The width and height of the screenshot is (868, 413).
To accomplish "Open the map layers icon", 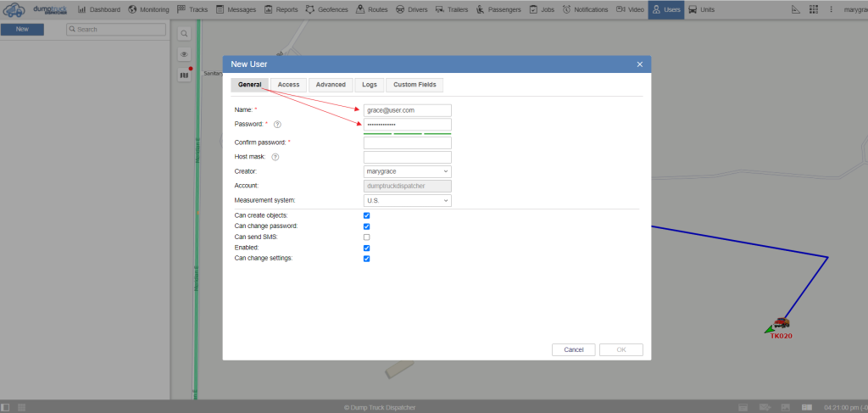I will (x=184, y=75).
